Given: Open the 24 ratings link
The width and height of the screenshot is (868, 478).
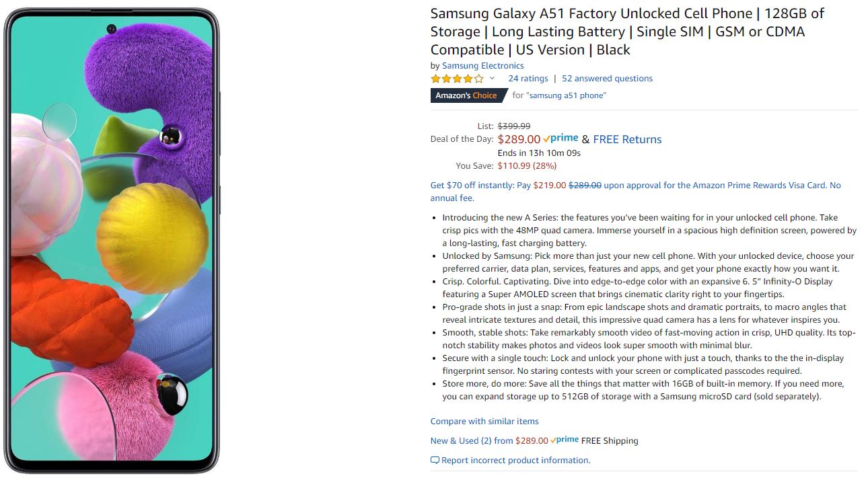Looking at the screenshot, I should click(x=528, y=79).
